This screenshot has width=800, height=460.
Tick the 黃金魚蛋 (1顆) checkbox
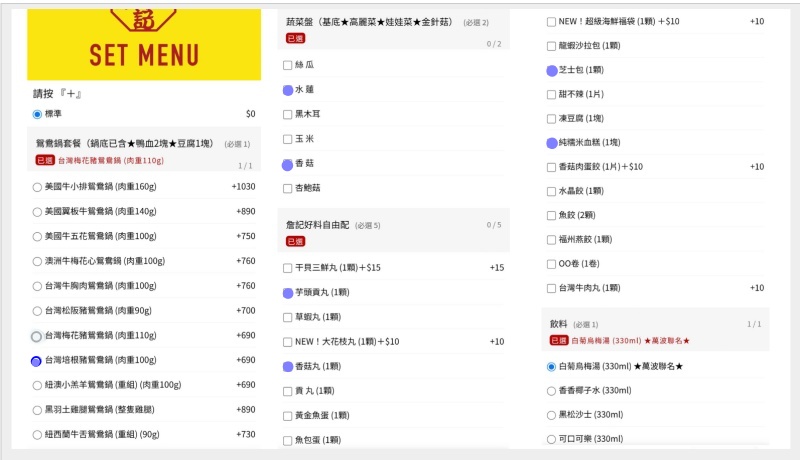point(287,416)
